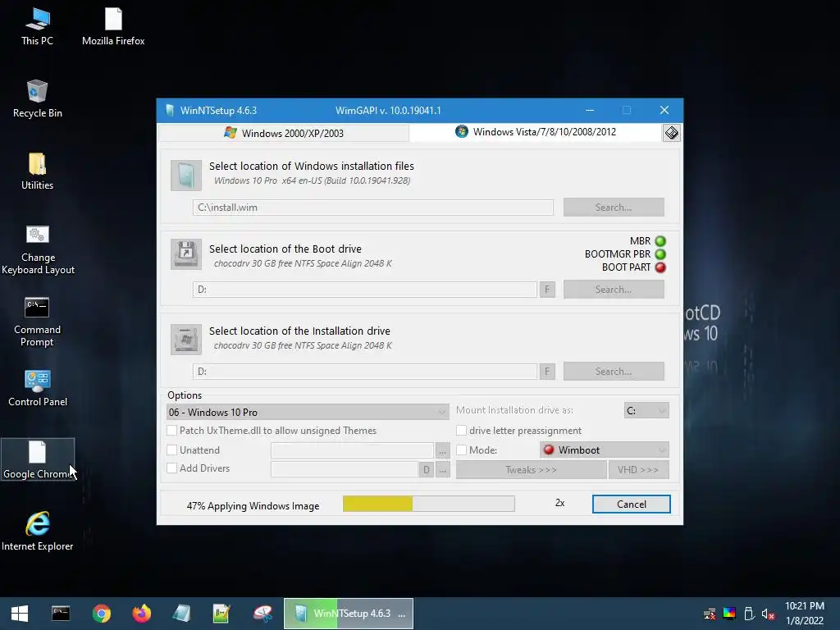Click the F button beside Boot drive

[x=547, y=290]
